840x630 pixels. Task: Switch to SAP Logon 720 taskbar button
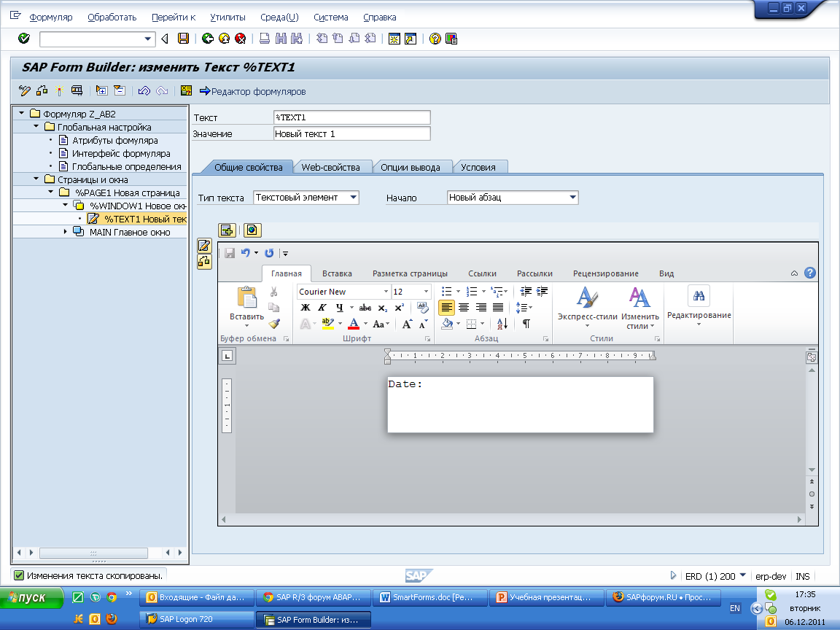196,619
